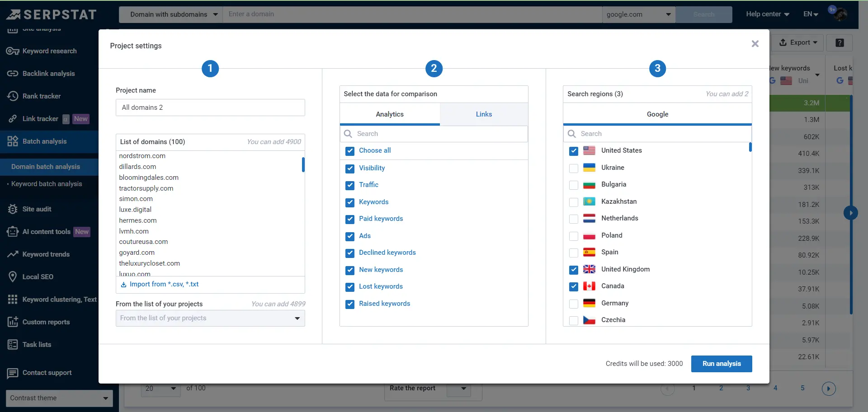Open Task lists icon
Image resolution: width=868 pixels, height=412 pixels.
(13, 345)
